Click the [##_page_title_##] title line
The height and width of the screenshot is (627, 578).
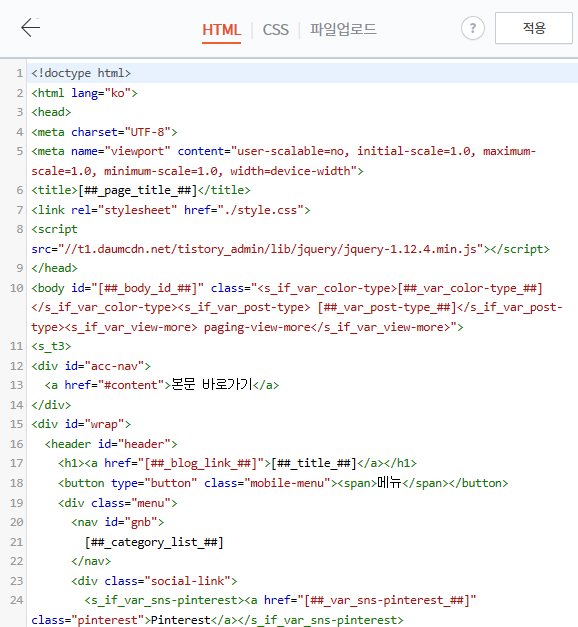(141, 190)
